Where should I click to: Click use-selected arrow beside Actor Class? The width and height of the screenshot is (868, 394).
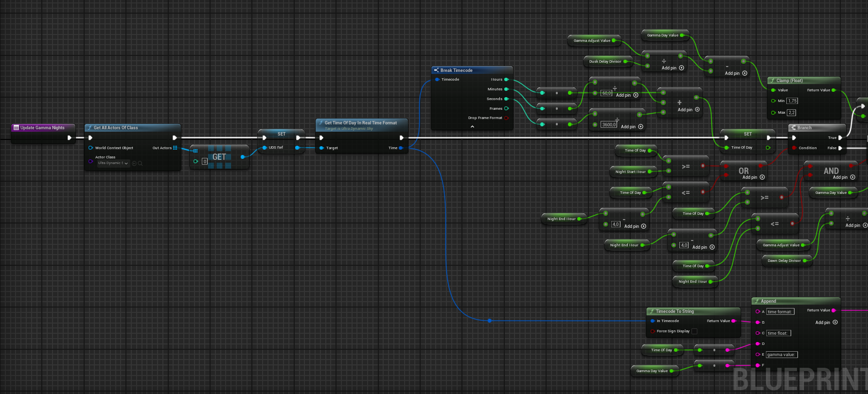[134, 163]
